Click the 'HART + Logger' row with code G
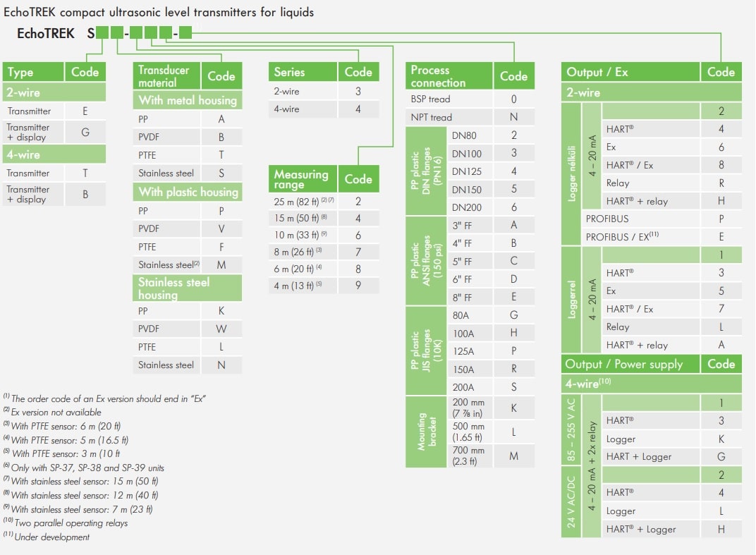Image resolution: width=756 pixels, height=555 pixels. point(671,457)
